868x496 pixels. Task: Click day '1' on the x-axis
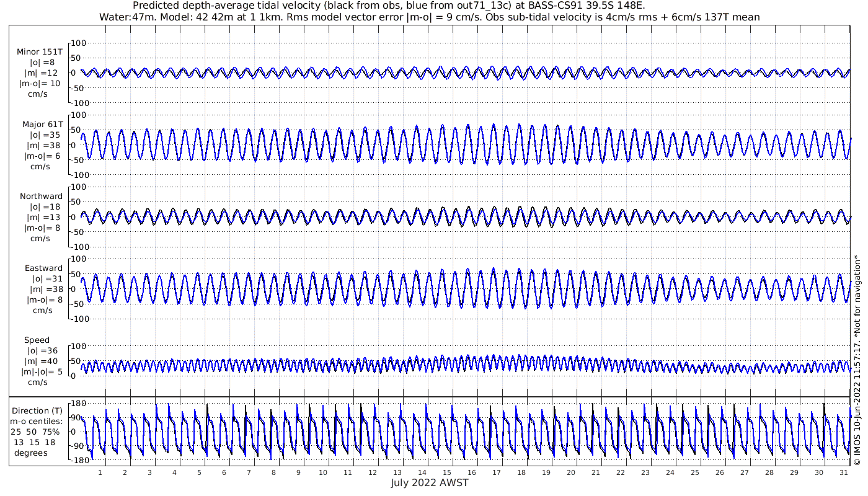(x=100, y=472)
